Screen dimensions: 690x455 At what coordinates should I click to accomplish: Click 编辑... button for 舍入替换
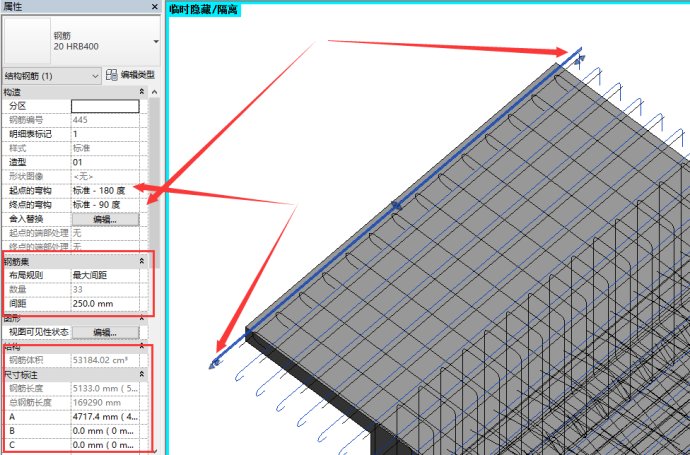(104, 218)
